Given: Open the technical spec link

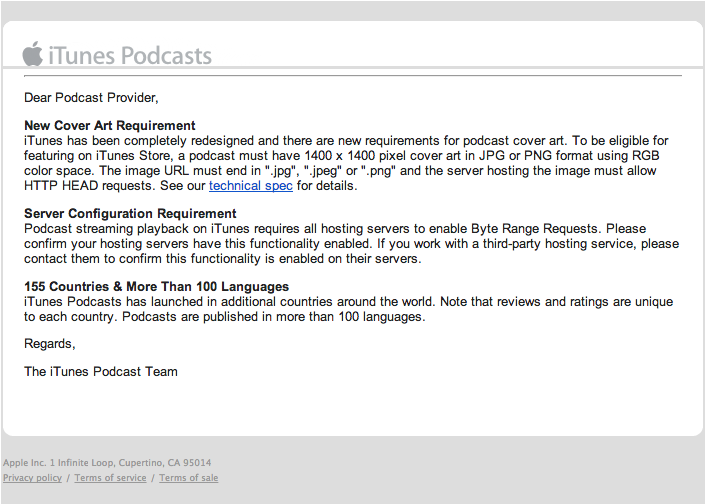Looking at the screenshot, I should point(250,186).
